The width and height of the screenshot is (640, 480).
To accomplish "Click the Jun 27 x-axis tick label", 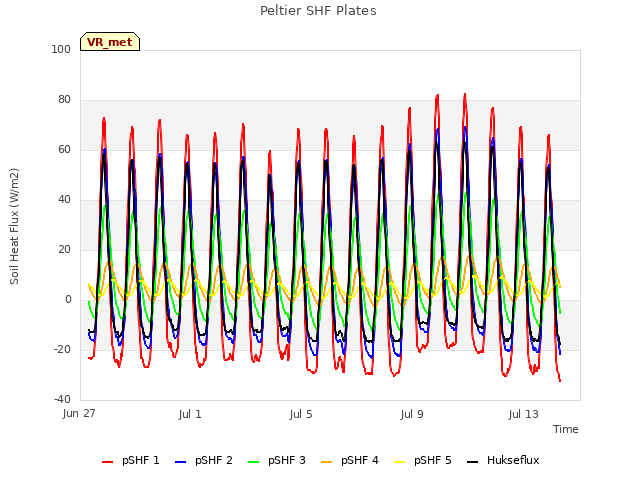I will pyautogui.click(x=79, y=414).
